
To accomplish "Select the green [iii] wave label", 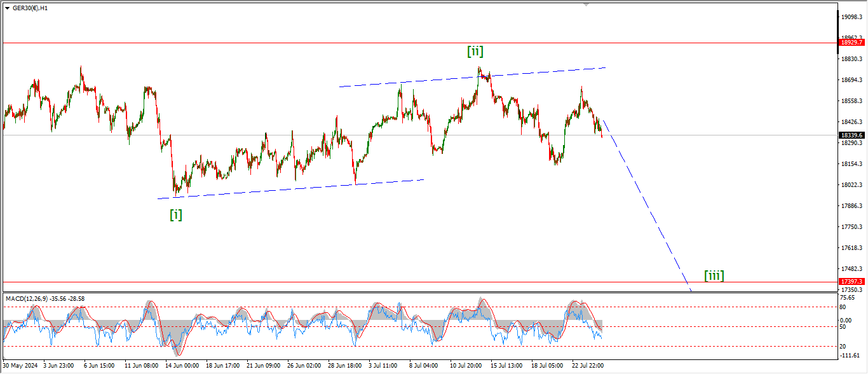I will (714, 275).
